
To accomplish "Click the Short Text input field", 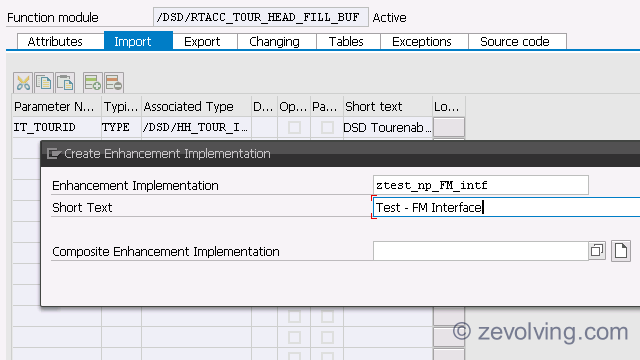I will click(x=506, y=207).
